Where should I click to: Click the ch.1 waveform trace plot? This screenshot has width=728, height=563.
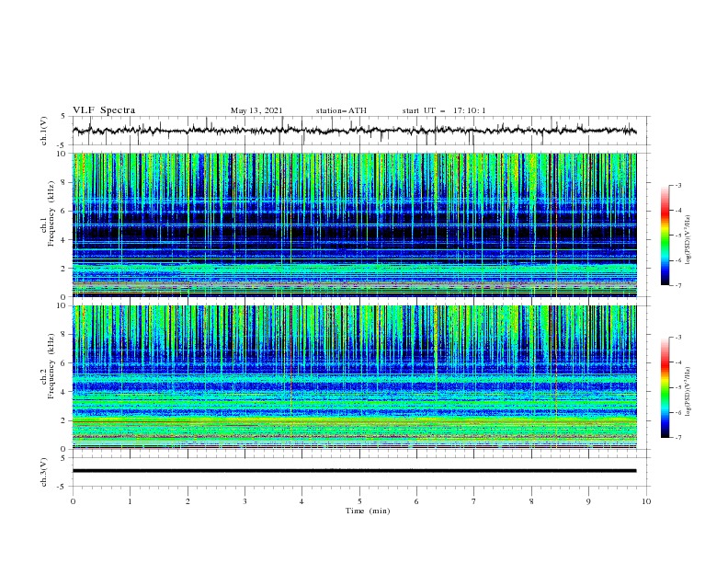tap(354, 131)
